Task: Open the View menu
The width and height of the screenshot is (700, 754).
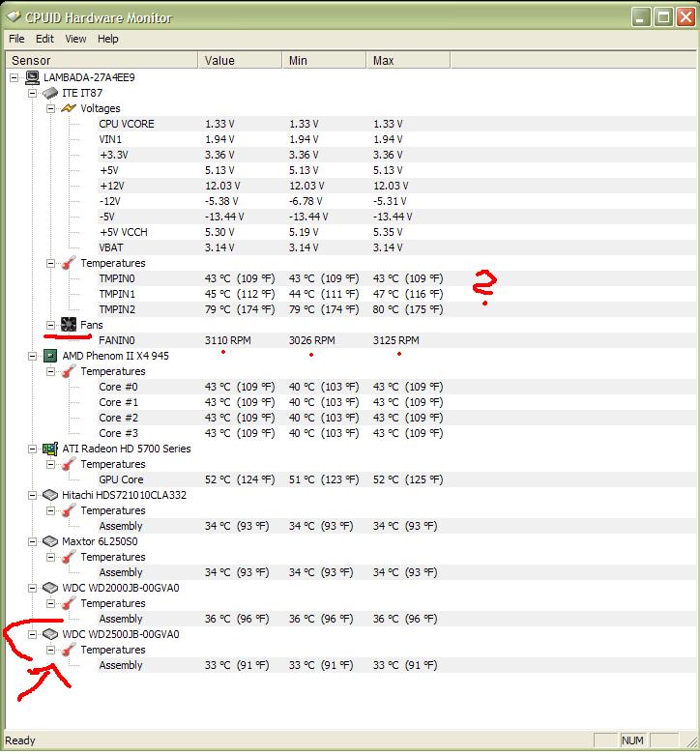Action: pyautogui.click(x=75, y=39)
